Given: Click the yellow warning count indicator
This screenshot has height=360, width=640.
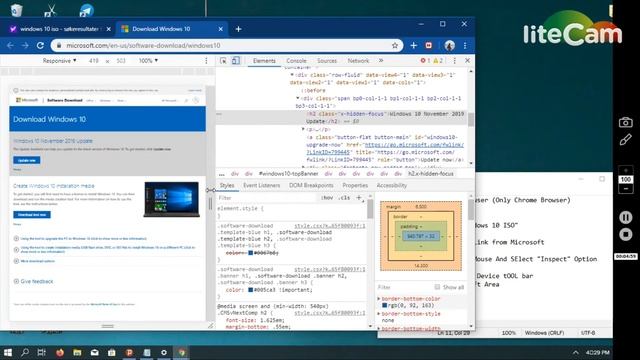Looking at the screenshot, I should (438, 61).
